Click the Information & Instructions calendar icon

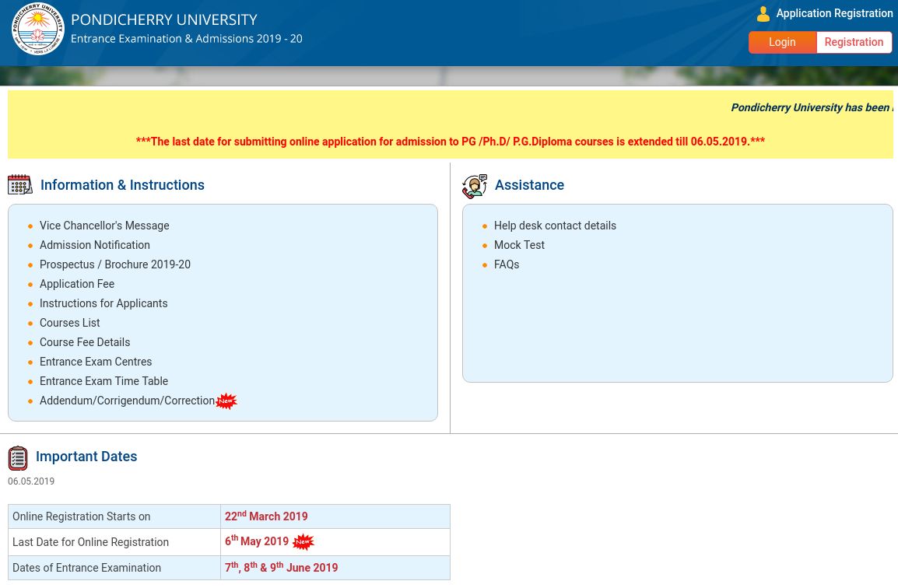click(20, 184)
